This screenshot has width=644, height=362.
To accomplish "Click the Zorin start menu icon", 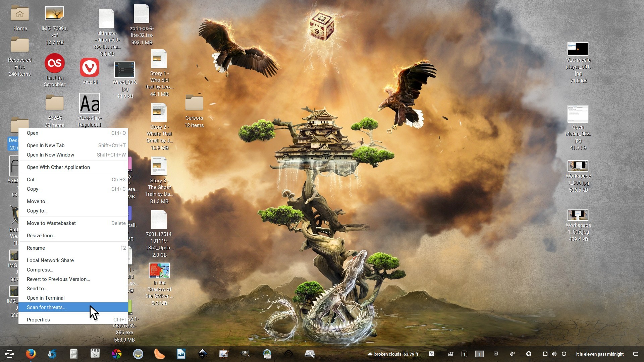I will tap(9, 354).
